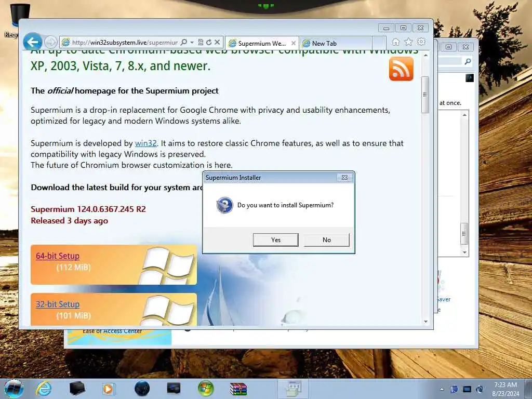This screenshot has height=399, width=532.
Task: Click the Action Center flag tray icon
Action: pyautogui.click(x=454, y=389)
